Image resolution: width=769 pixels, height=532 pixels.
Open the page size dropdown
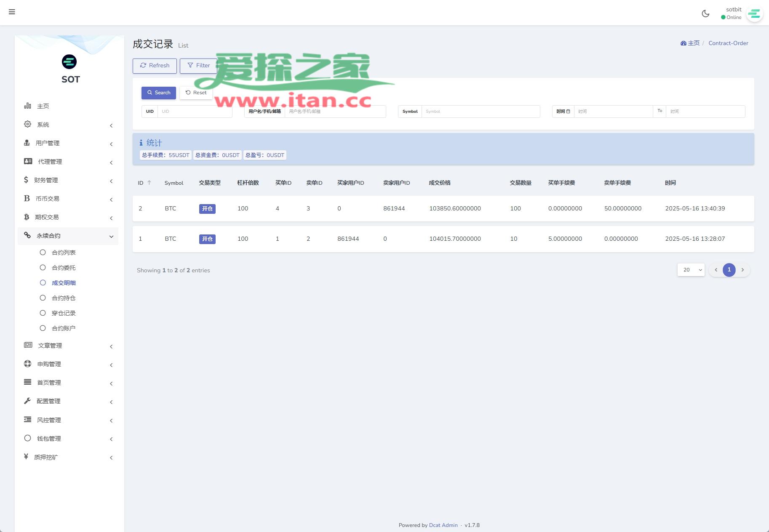pos(691,270)
